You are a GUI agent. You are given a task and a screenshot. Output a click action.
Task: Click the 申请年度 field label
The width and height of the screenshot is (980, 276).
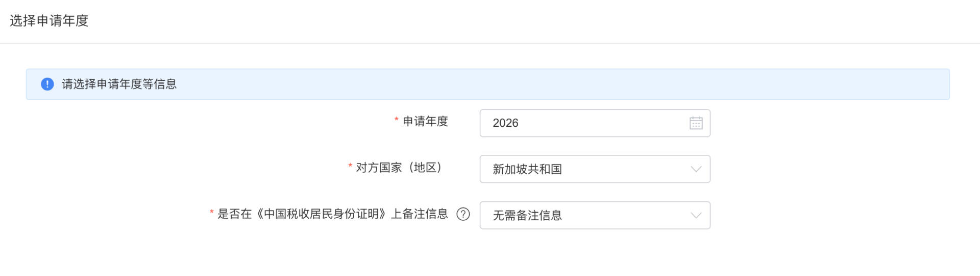(x=425, y=122)
